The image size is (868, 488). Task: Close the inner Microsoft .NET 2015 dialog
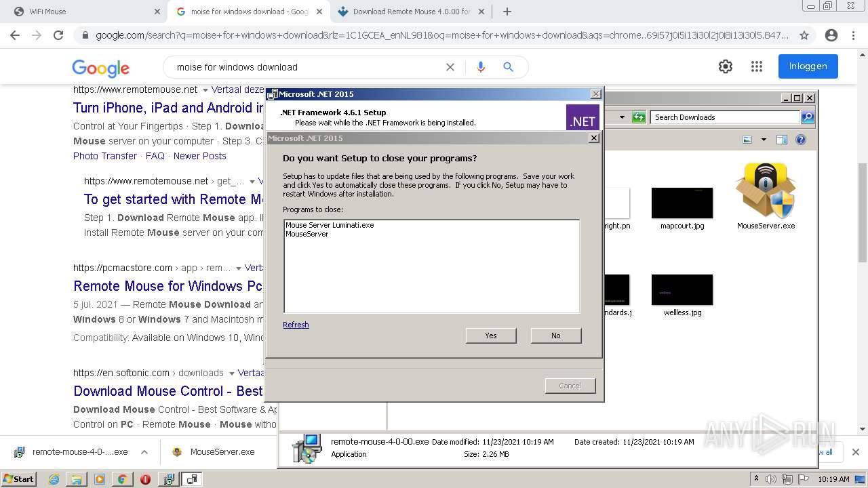click(x=594, y=138)
